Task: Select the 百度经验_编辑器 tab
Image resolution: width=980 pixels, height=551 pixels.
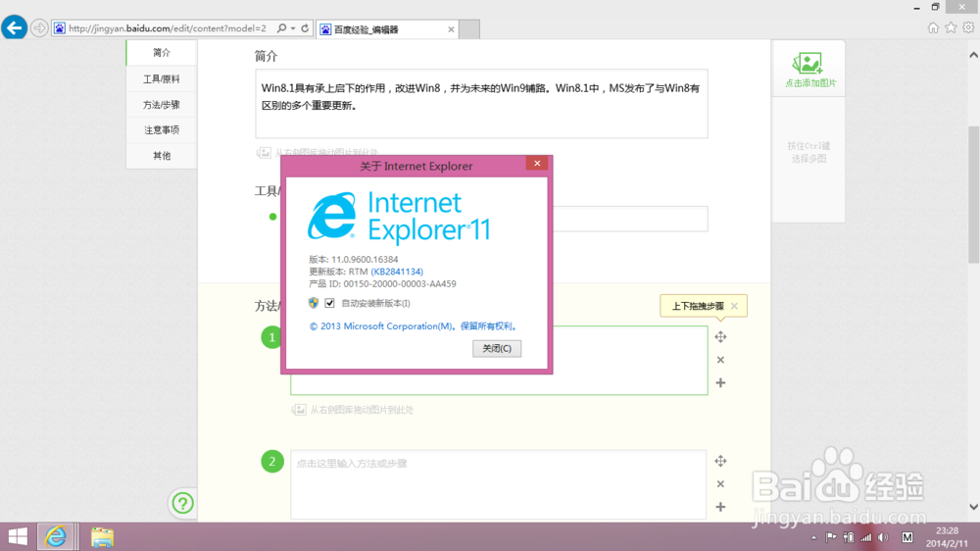Action: point(387,29)
